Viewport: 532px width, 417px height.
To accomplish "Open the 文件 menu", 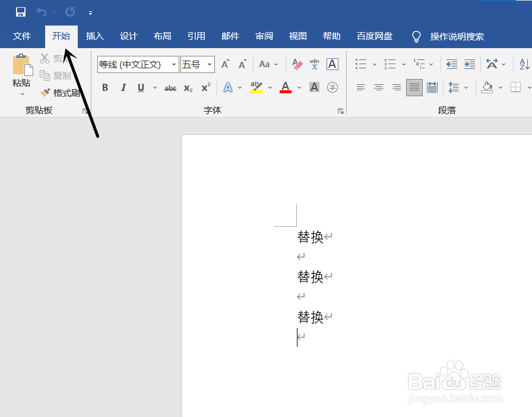I will [22, 36].
